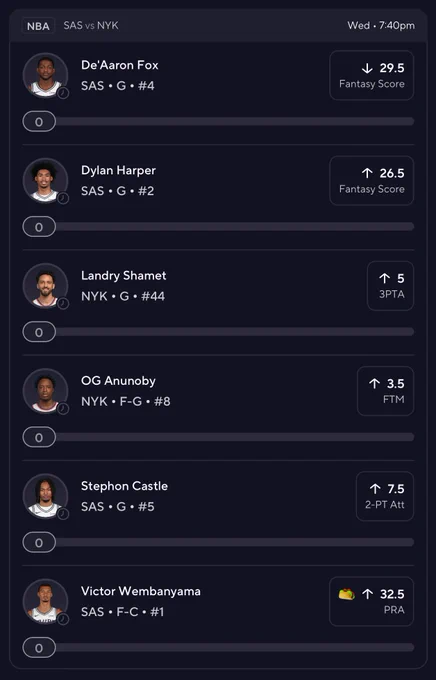Click the clock icon on Dylan Harper's avatar

click(x=63, y=198)
